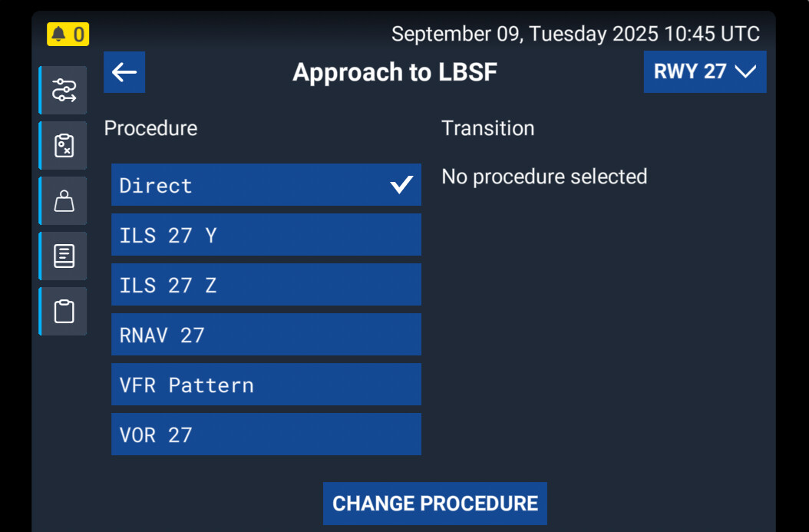The image size is (809, 532).
Task: Select the ILS 27 Y procedure
Action: pos(266,235)
